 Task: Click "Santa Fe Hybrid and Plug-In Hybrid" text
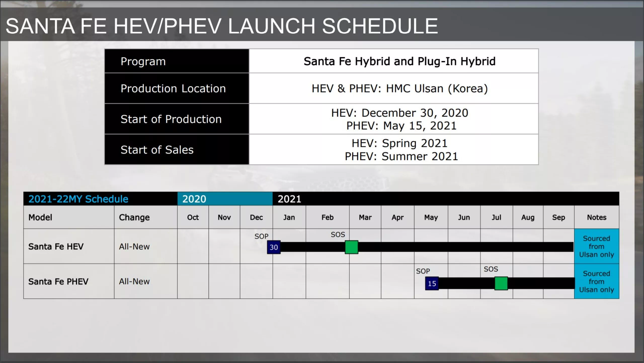(x=399, y=61)
